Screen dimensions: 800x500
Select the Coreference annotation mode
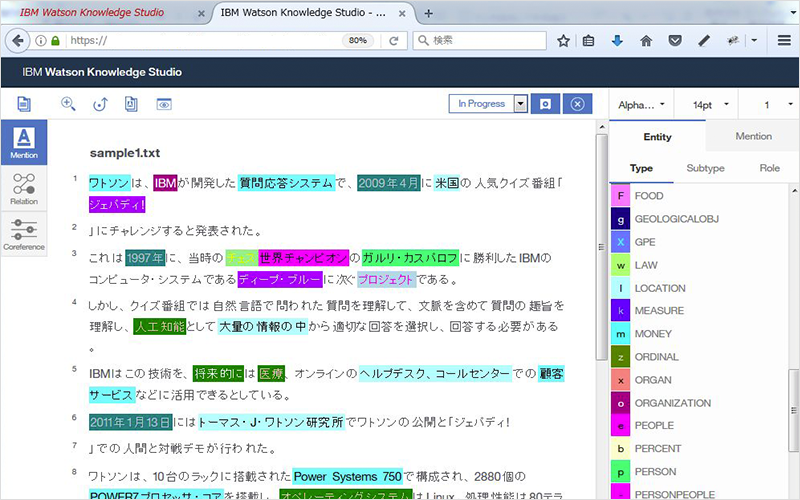[x=24, y=234]
